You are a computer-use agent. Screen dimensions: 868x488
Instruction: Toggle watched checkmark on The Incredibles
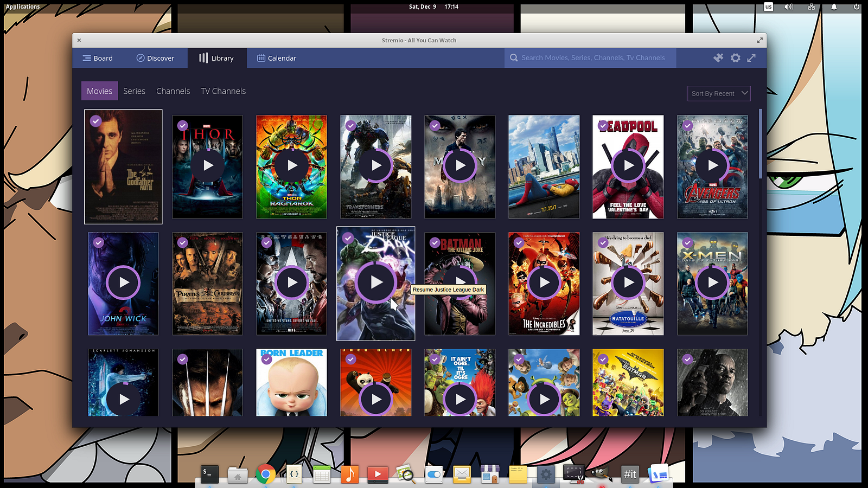tap(519, 242)
